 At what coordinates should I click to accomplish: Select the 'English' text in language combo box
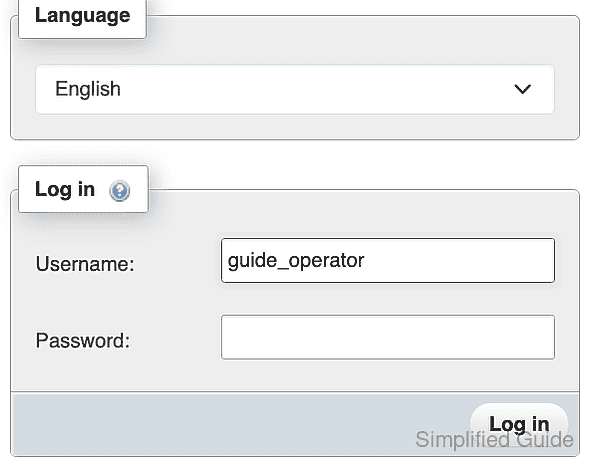coord(88,89)
